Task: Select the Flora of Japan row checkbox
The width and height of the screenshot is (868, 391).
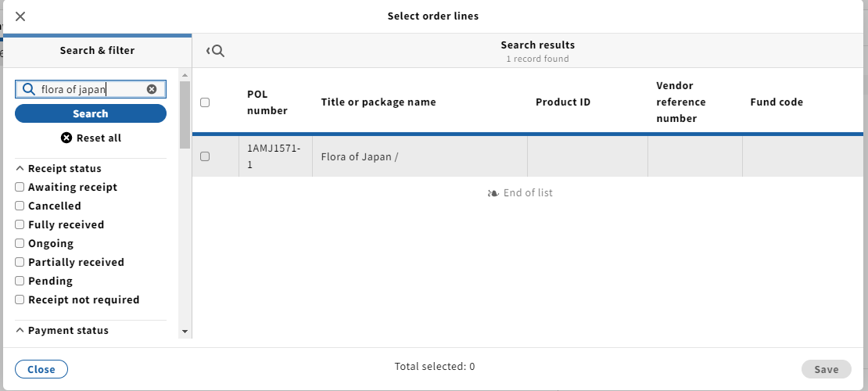Action: (x=205, y=156)
